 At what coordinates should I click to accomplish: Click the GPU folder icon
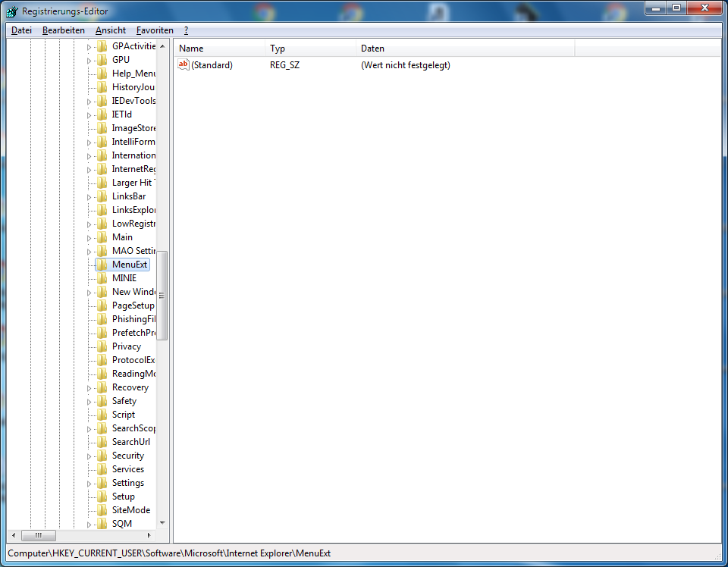[102, 60]
